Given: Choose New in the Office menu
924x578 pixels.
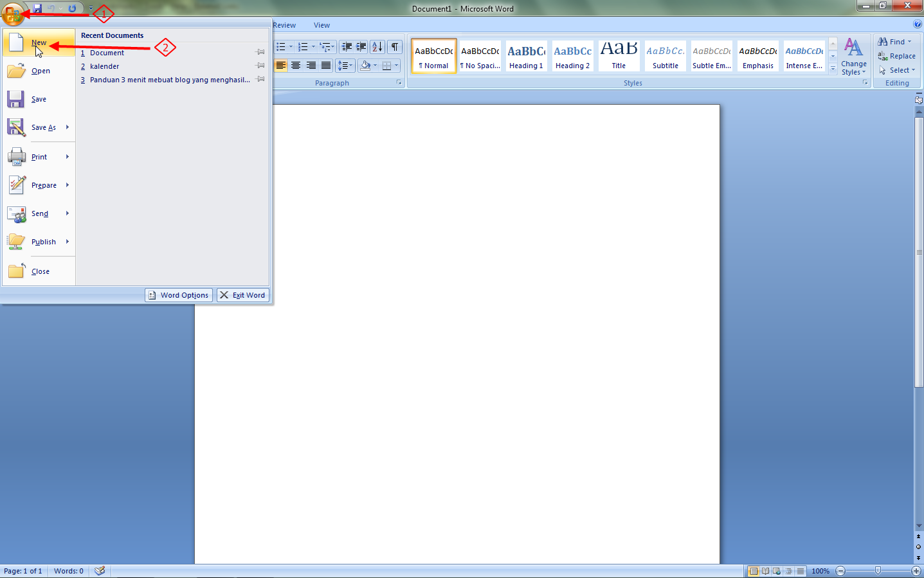Looking at the screenshot, I should [x=39, y=42].
